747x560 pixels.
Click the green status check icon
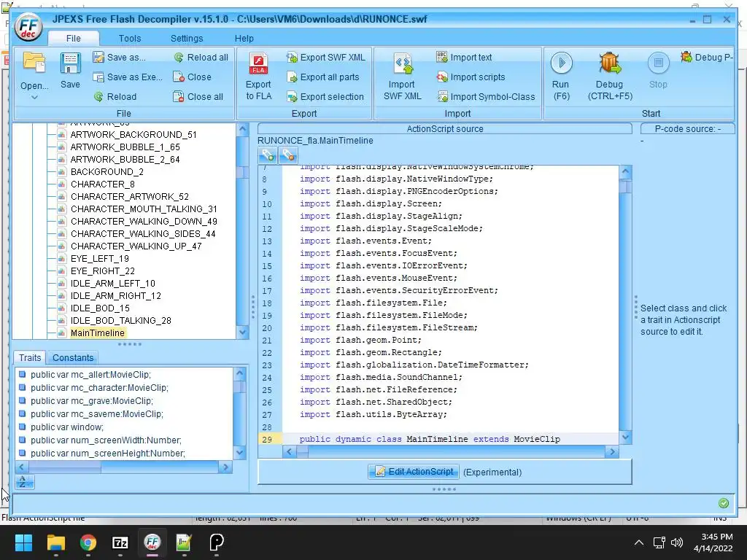(723, 503)
